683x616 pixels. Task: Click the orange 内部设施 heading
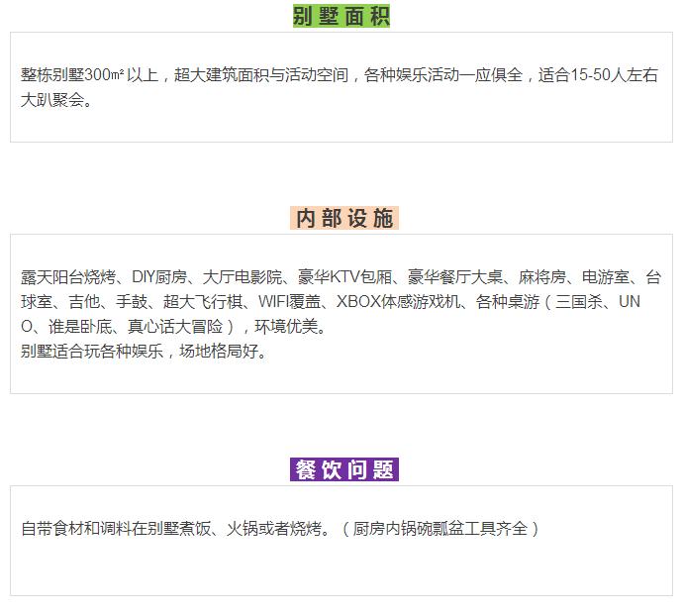(343, 219)
